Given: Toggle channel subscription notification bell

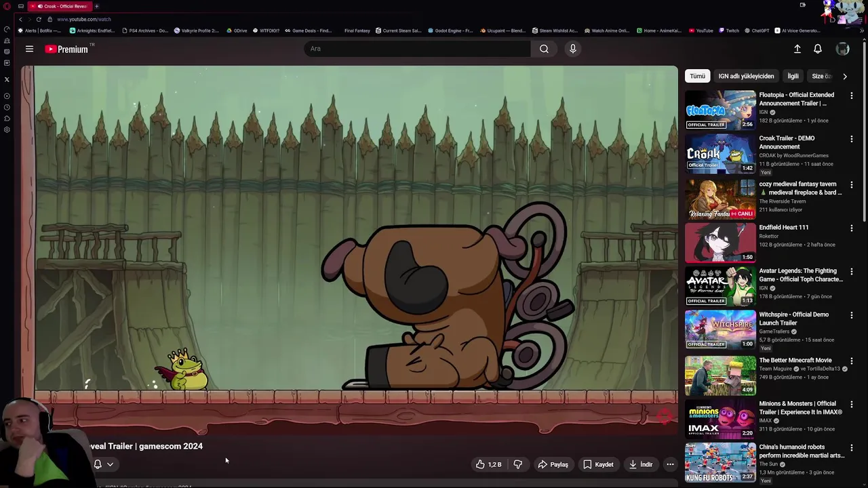Looking at the screenshot, I should (98, 464).
